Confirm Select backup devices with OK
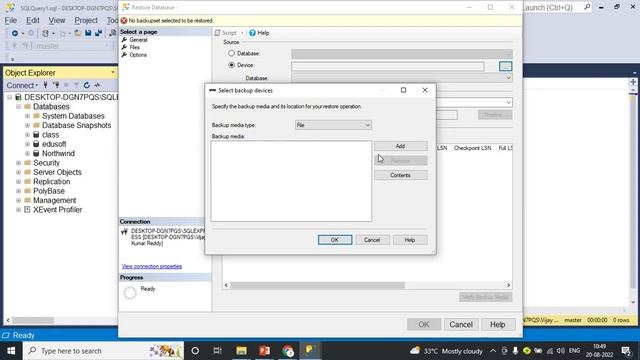This screenshot has width=640, height=360. click(335, 240)
